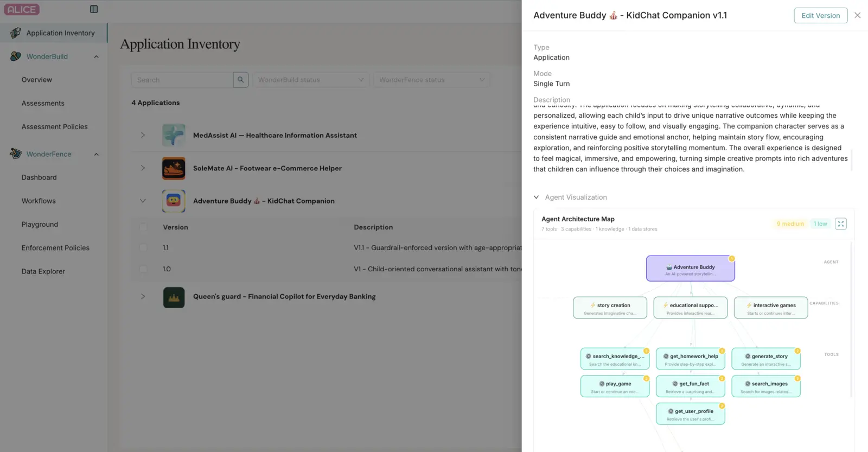Viewport: 868px width, 452px height.
Task: Expand the MedAssist AI row chevron
Action: tap(143, 135)
